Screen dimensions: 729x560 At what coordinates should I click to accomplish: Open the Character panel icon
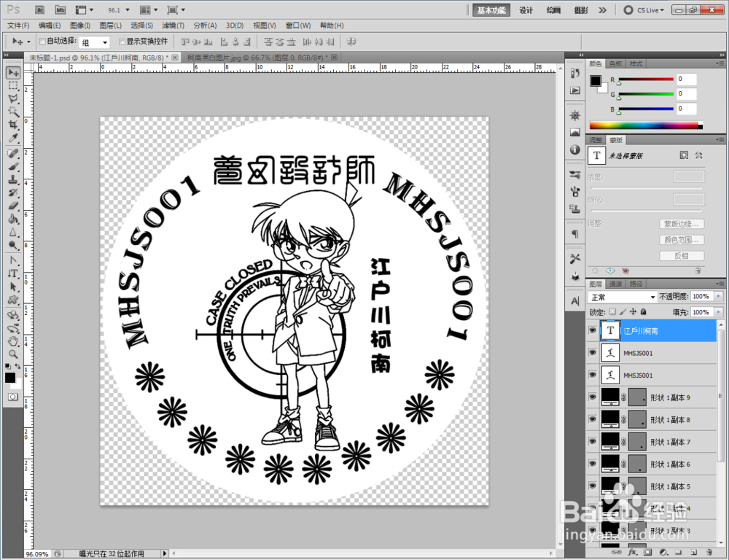point(575,301)
